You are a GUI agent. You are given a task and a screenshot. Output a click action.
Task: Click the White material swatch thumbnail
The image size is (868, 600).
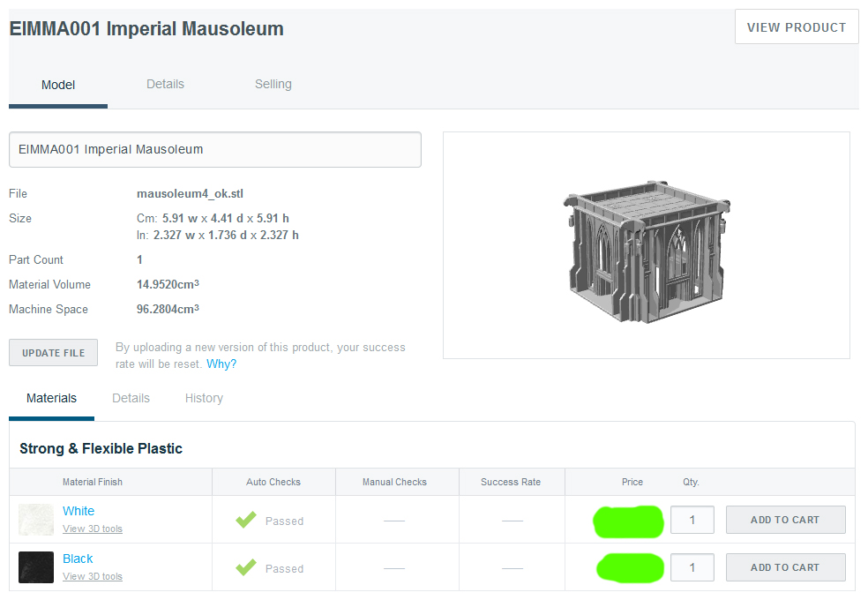36,520
